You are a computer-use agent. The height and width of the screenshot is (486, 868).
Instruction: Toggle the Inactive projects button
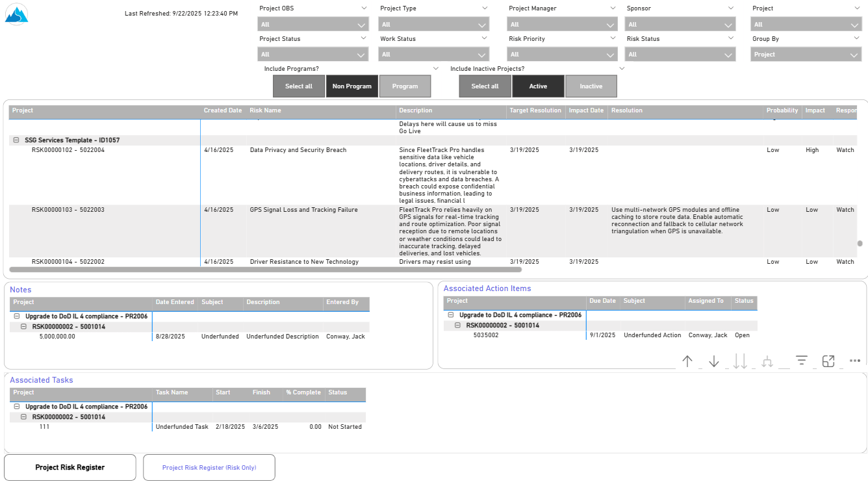[591, 86]
